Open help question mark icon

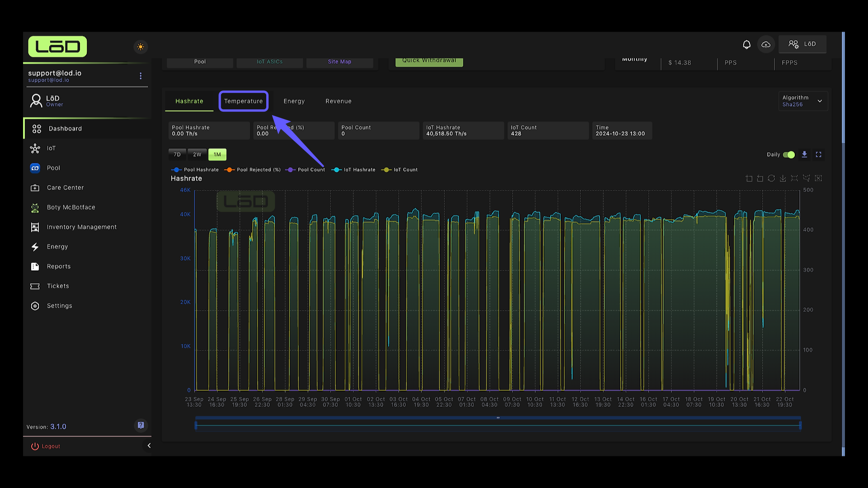click(x=141, y=425)
